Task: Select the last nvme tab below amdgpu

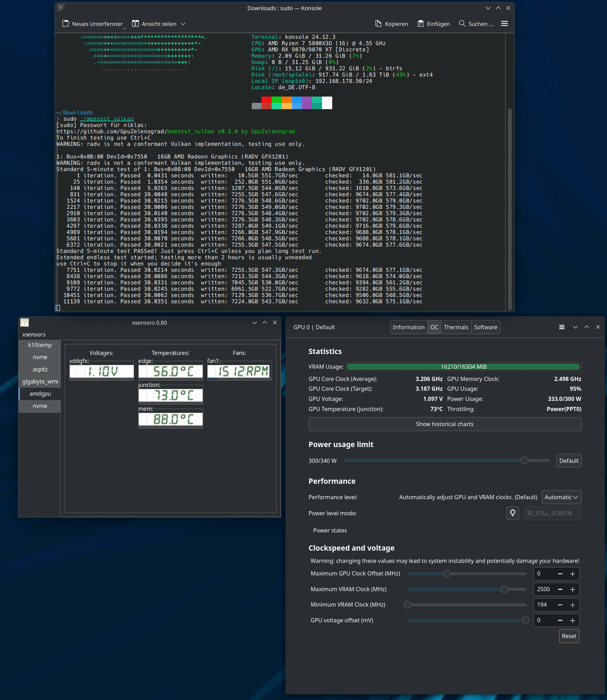Action: 40,406
